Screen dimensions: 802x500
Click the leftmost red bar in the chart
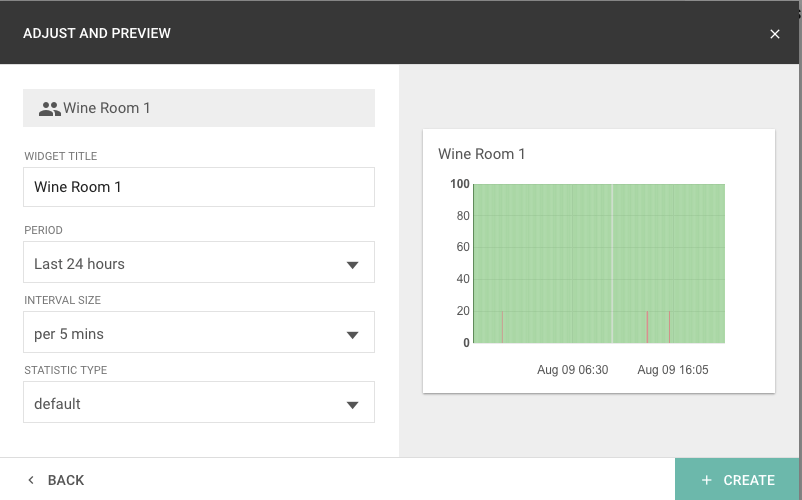pos(502,328)
